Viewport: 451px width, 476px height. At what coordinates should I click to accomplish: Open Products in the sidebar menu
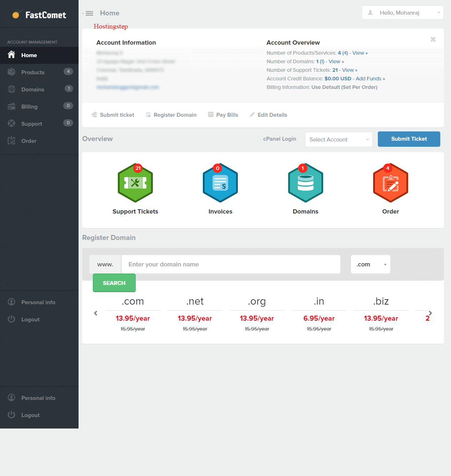tap(39, 72)
